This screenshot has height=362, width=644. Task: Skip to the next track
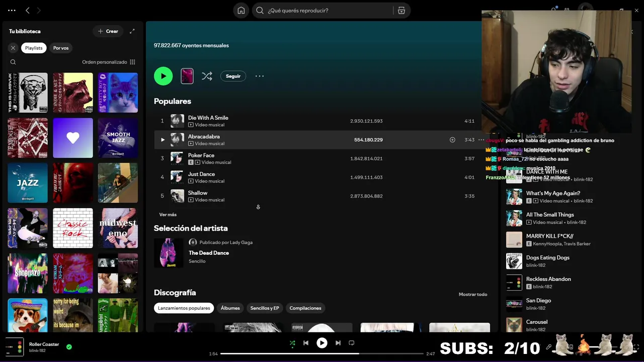coord(338,343)
